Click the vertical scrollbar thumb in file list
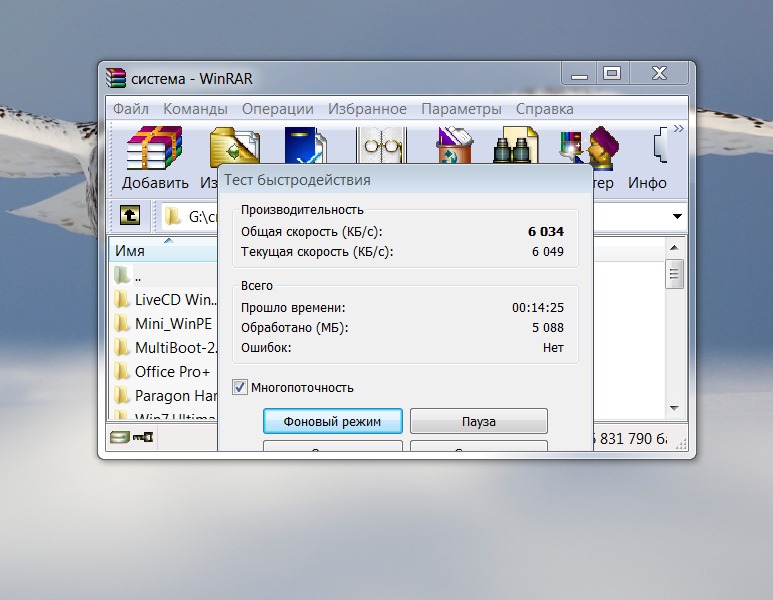The width and height of the screenshot is (773, 600). click(674, 274)
